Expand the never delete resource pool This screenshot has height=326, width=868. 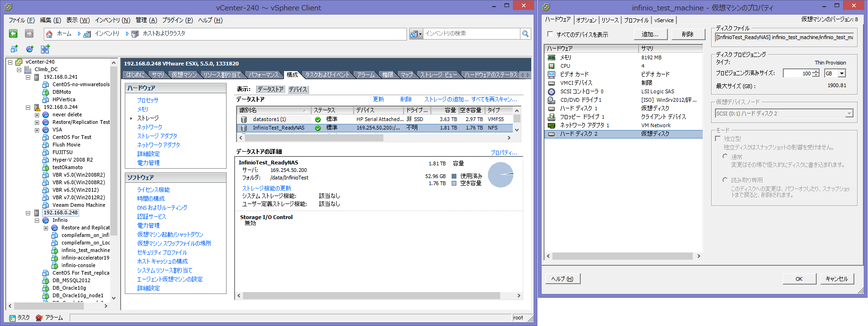tap(37, 114)
